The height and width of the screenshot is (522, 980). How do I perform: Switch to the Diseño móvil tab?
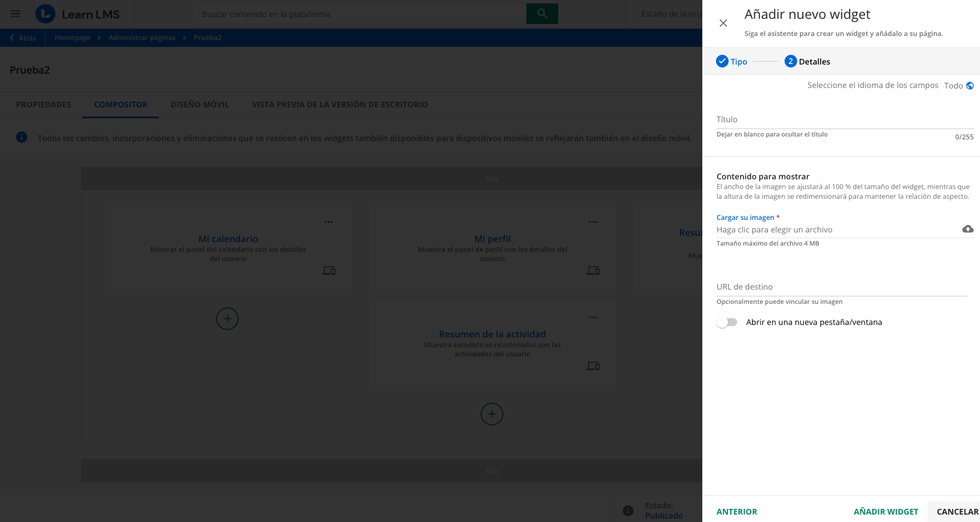[x=199, y=105]
